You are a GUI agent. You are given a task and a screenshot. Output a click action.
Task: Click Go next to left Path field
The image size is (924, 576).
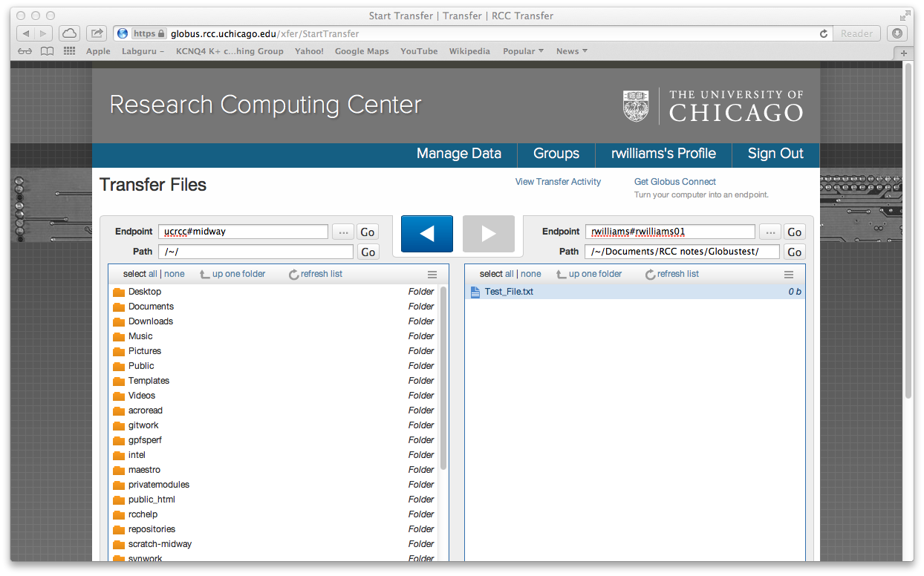point(368,252)
